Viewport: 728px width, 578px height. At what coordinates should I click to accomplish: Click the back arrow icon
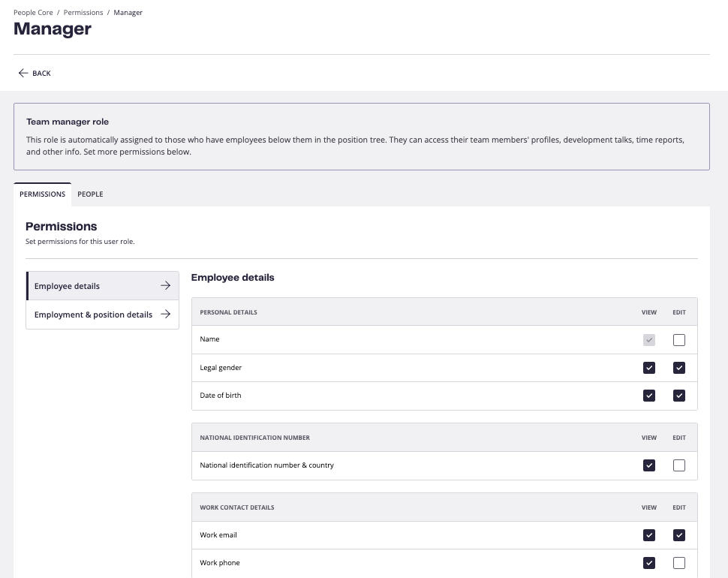pyautogui.click(x=23, y=73)
